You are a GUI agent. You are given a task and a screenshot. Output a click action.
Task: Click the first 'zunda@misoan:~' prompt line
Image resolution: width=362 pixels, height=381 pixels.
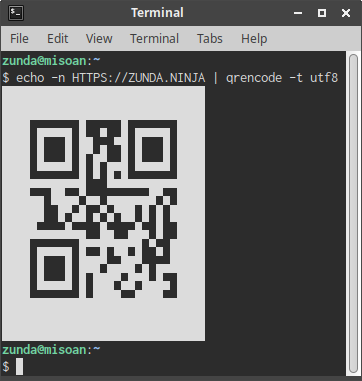51,61
